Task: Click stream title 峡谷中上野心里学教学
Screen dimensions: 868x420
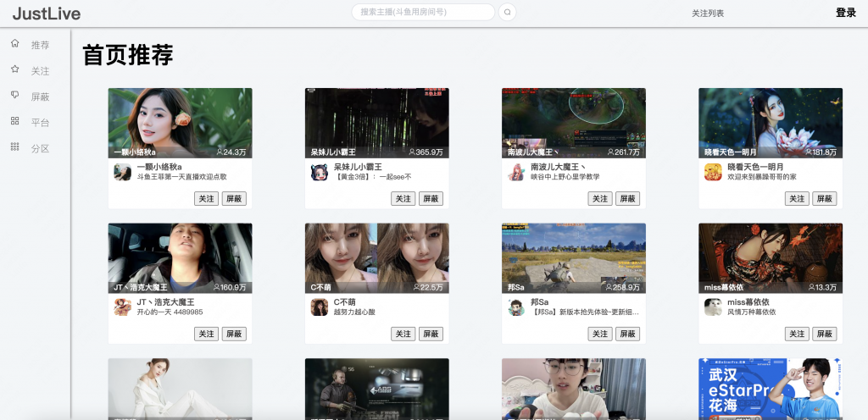Action: [x=565, y=177]
